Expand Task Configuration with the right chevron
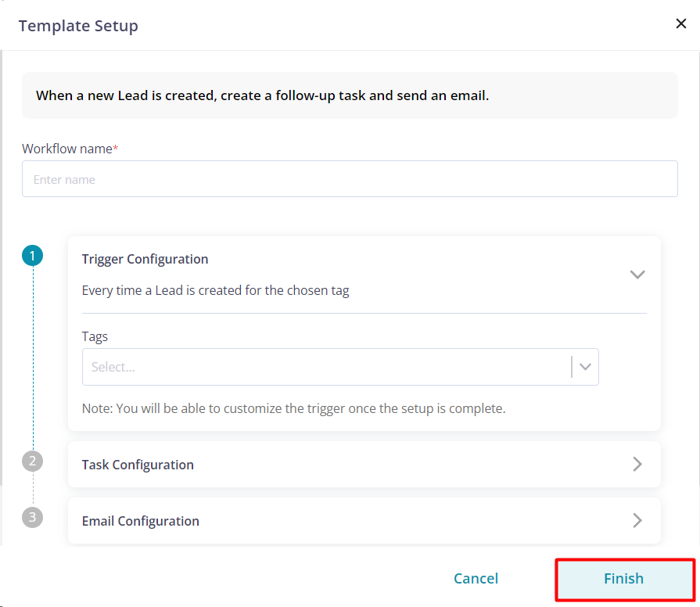 tap(637, 464)
